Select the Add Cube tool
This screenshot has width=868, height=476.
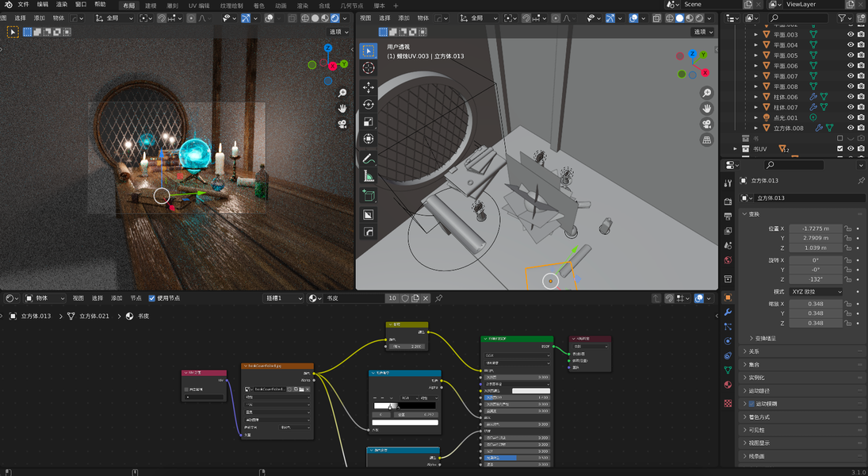[368, 196]
